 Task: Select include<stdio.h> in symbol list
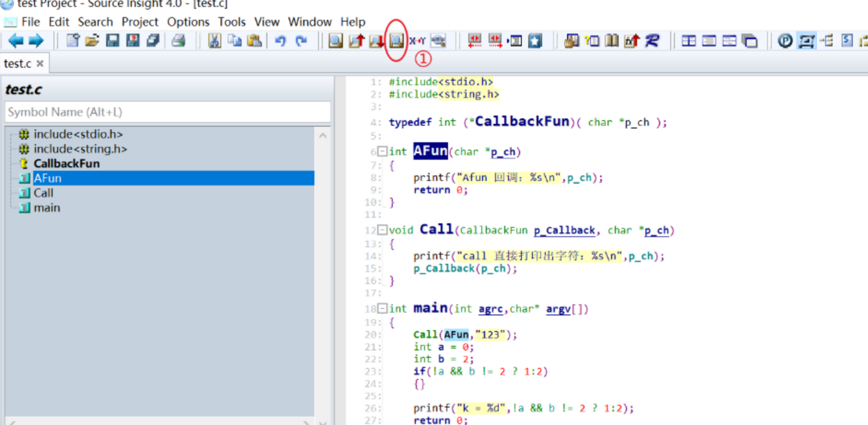[x=78, y=134]
